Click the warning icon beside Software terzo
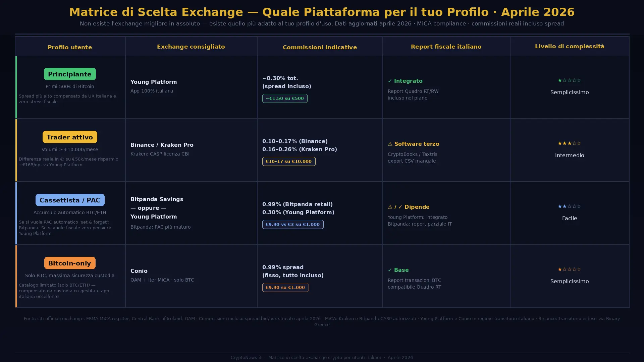 pyautogui.click(x=390, y=144)
